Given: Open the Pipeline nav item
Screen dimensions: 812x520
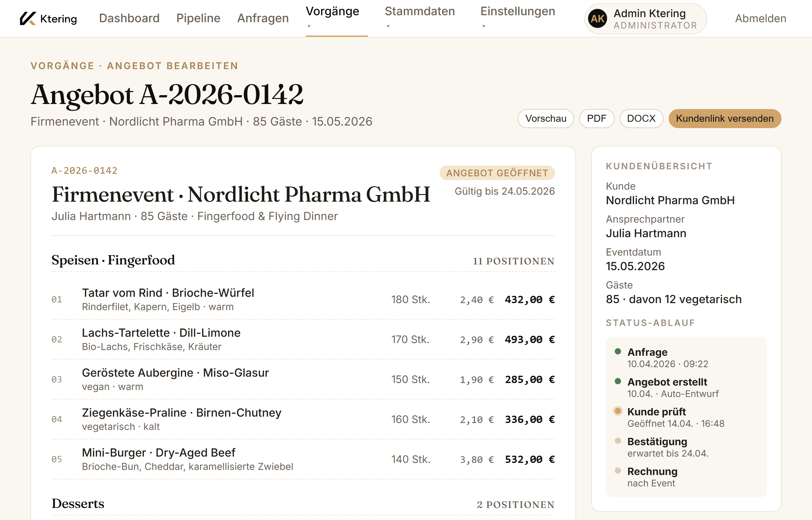Looking at the screenshot, I should tap(198, 18).
